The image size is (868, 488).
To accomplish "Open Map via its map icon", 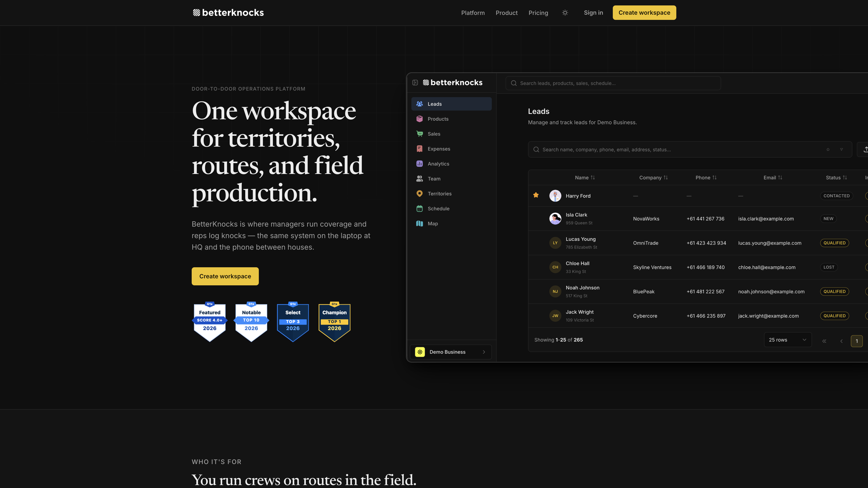I will [x=420, y=223].
